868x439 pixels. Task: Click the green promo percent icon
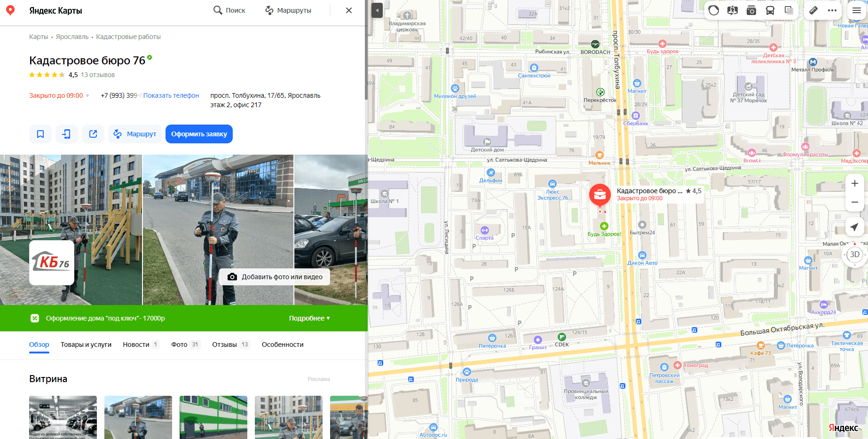[35, 318]
